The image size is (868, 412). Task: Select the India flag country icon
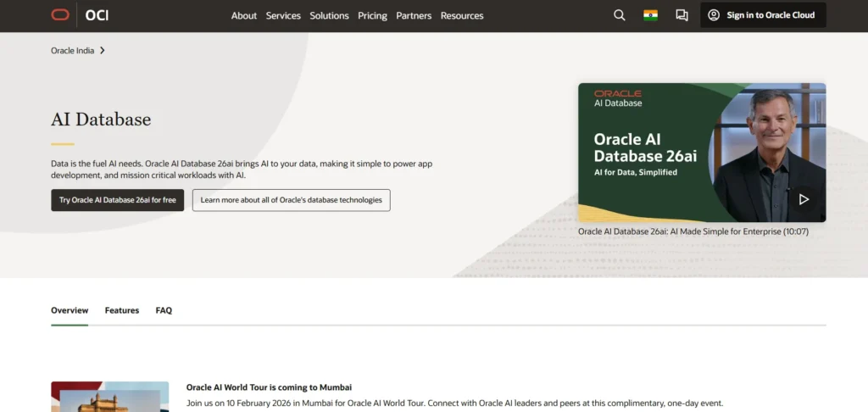pyautogui.click(x=650, y=15)
